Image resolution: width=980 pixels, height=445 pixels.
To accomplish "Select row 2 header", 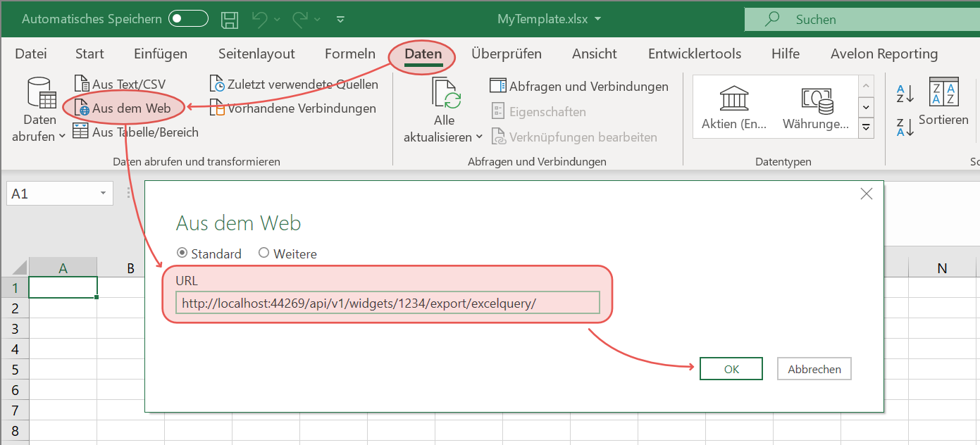I will (14, 308).
